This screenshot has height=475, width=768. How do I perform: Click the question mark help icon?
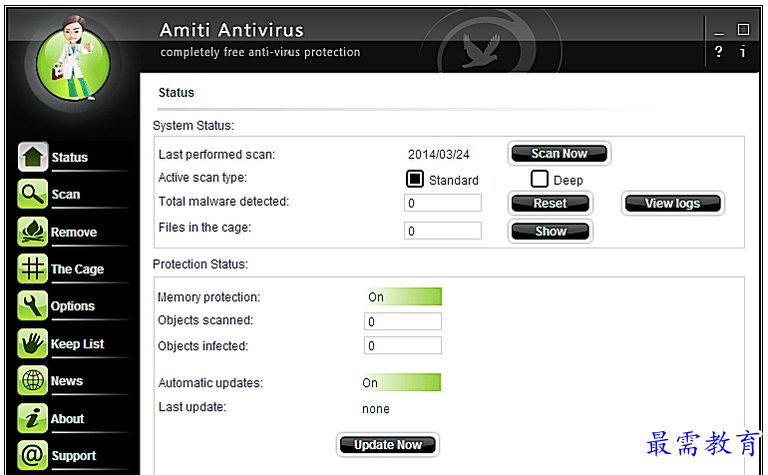(x=719, y=51)
